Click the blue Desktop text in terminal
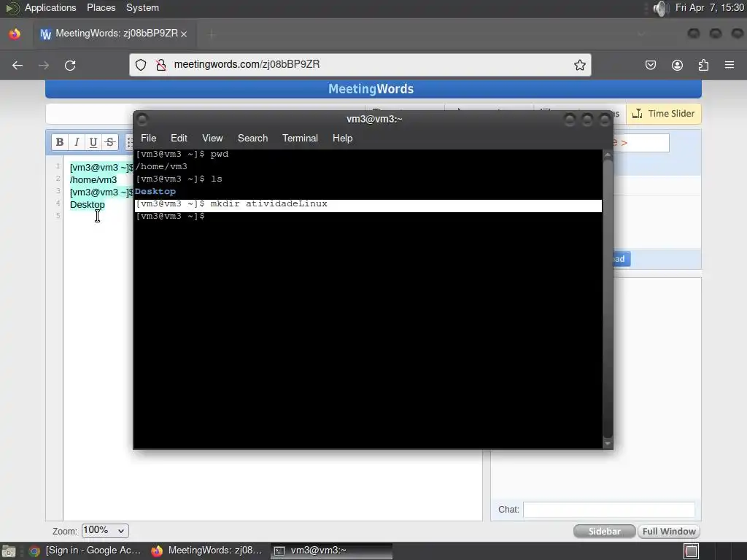Image resolution: width=747 pixels, height=560 pixels. click(155, 192)
